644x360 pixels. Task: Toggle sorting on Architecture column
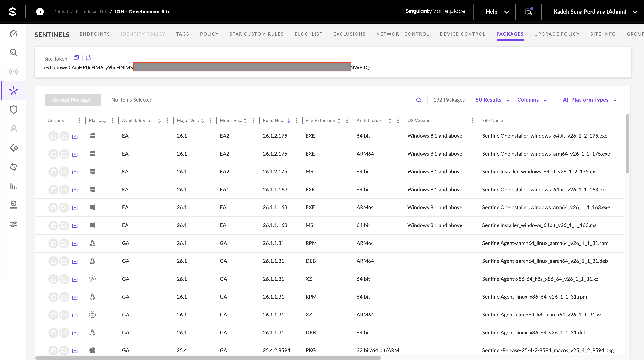click(x=390, y=121)
